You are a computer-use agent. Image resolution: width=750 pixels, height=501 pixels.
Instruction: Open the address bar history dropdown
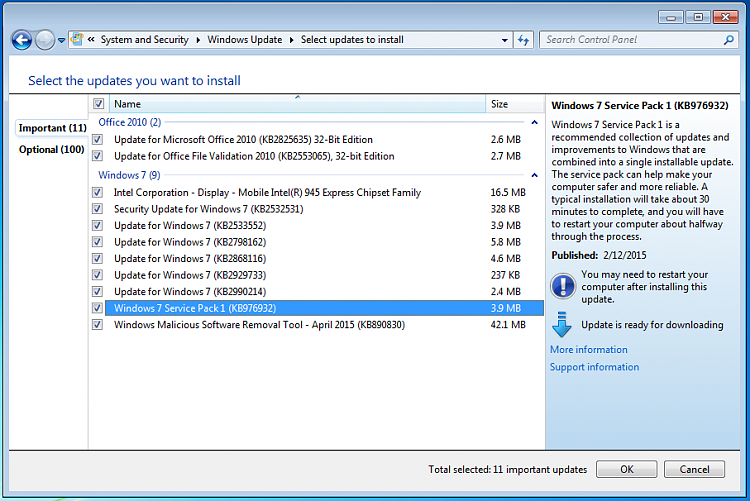click(x=504, y=40)
